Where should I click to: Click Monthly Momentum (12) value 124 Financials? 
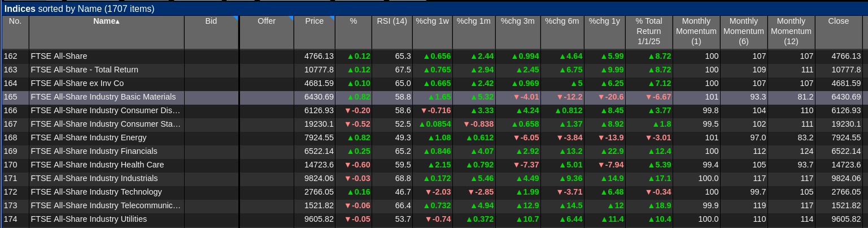tap(806, 151)
